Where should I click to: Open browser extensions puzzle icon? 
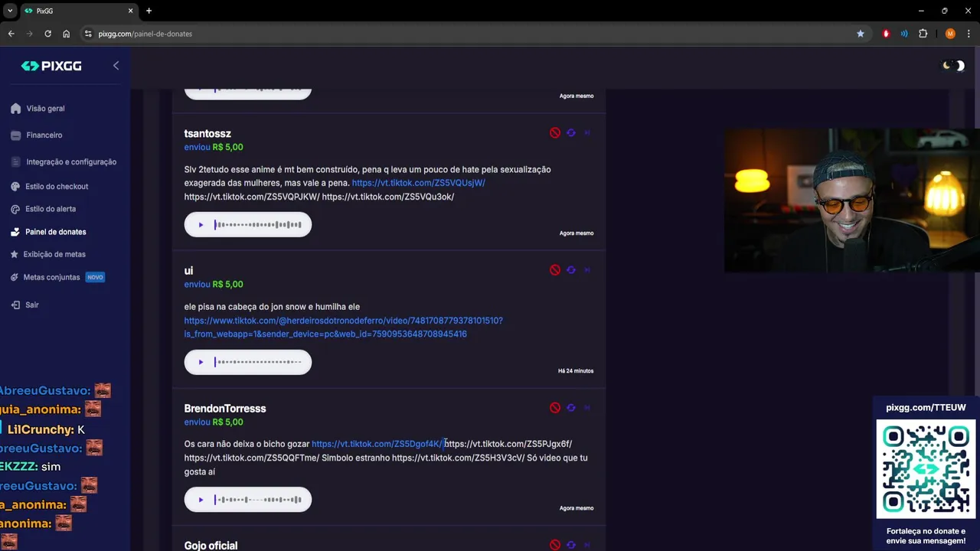[x=923, y=34]
